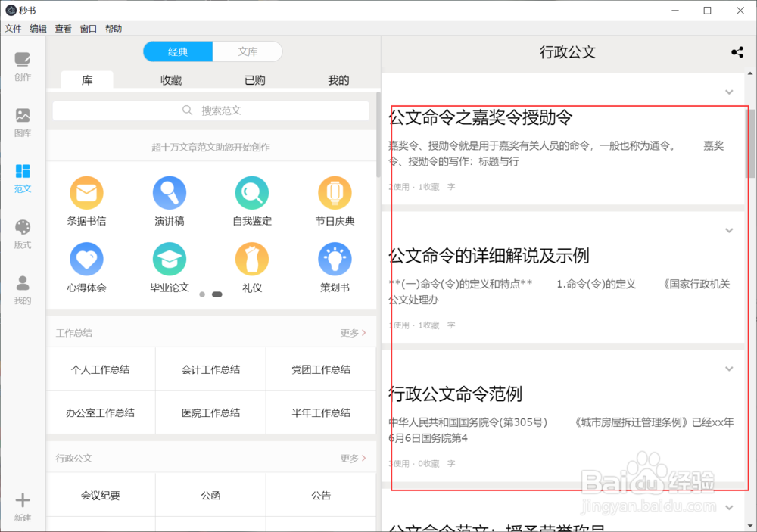Image resolution: width=757 pixels, height=532 pixels.
Task: Collapse the 行政公文命令范例 entry chevron
Action: click(x=729, y=369)
